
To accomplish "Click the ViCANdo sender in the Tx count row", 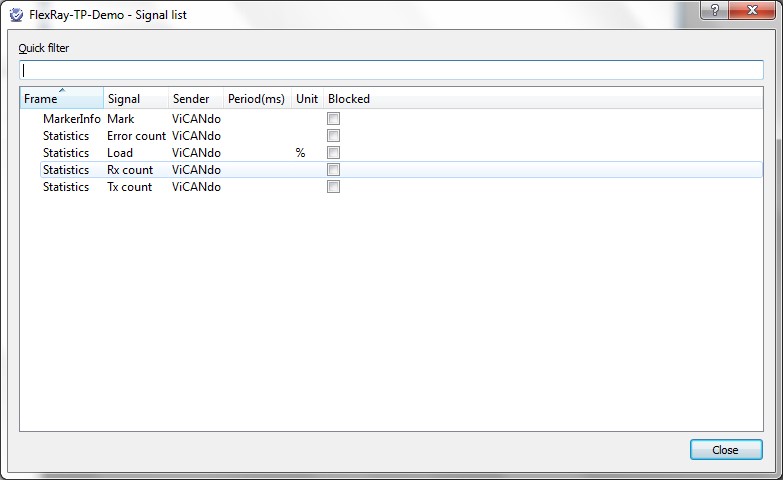I will pyautogui.click(x=196, y=187).
